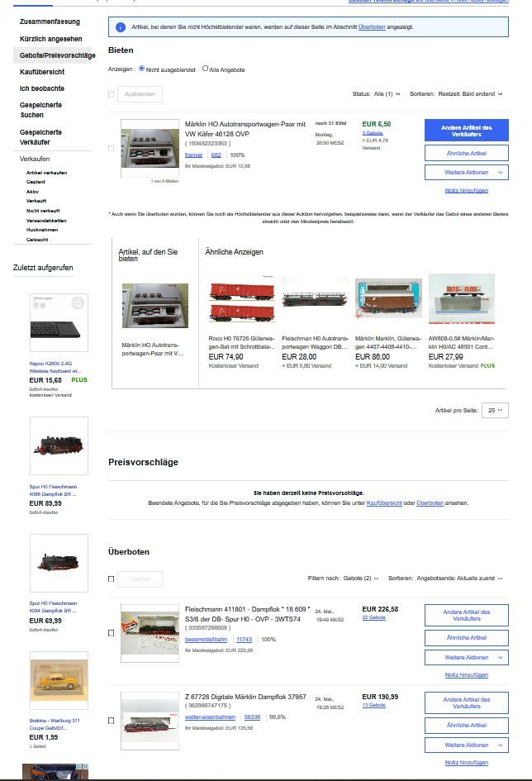
Task: Click the blue info icon in banner
Action: 120,27
